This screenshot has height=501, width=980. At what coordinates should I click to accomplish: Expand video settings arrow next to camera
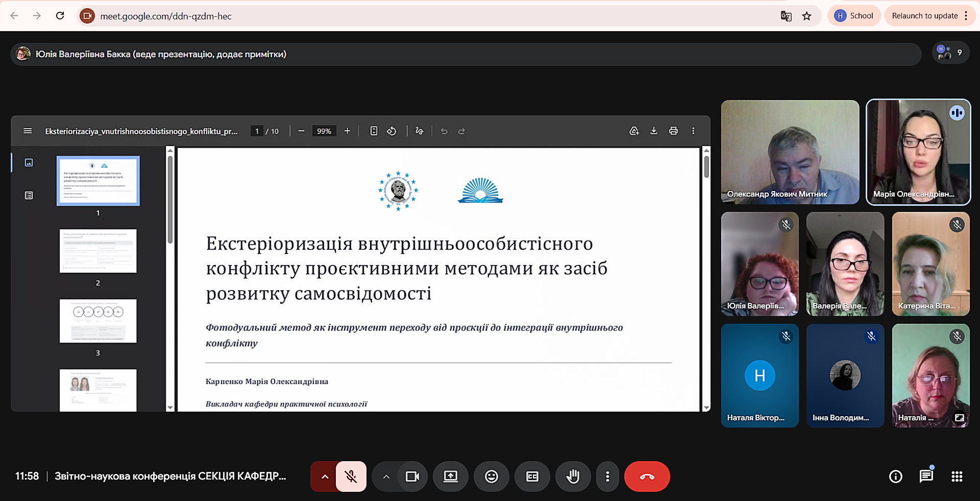point(386,476)
